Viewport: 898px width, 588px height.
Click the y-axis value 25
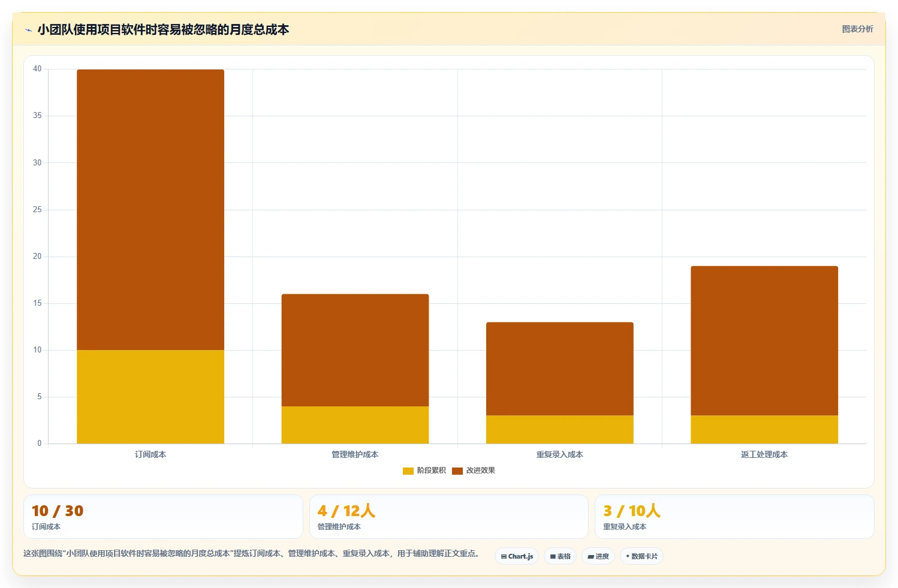coord(37,210)
